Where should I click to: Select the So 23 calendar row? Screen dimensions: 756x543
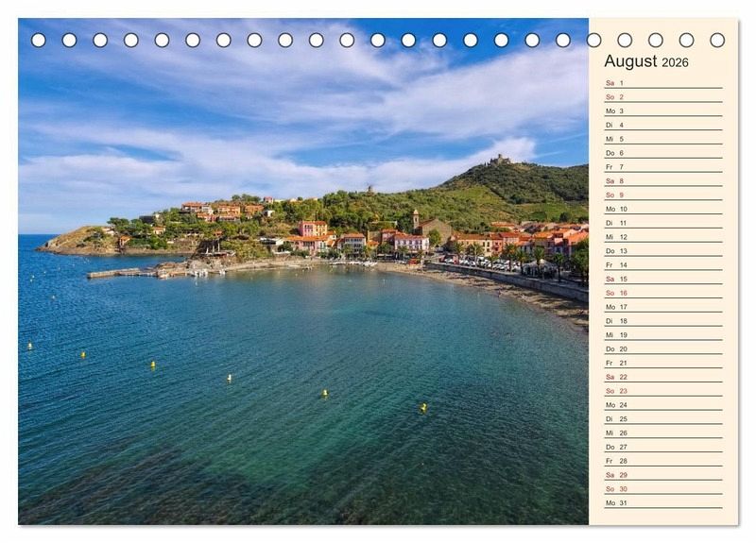(663, 390)
